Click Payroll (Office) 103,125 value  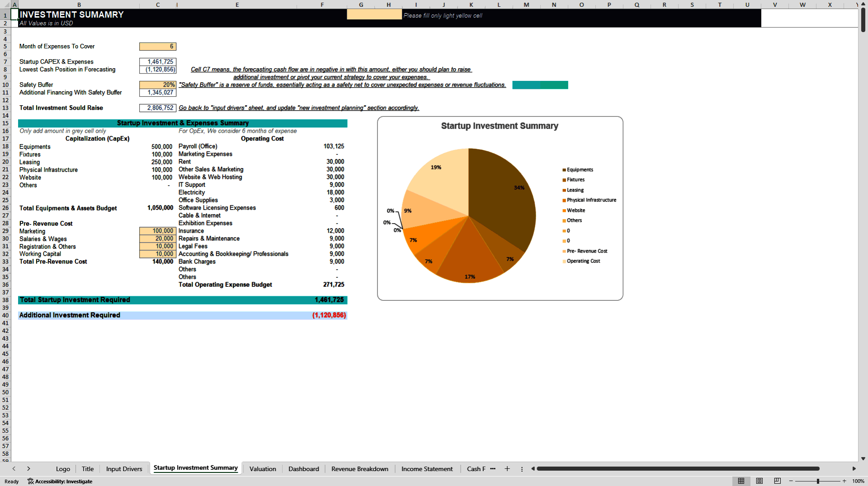(x=334, y=146)
